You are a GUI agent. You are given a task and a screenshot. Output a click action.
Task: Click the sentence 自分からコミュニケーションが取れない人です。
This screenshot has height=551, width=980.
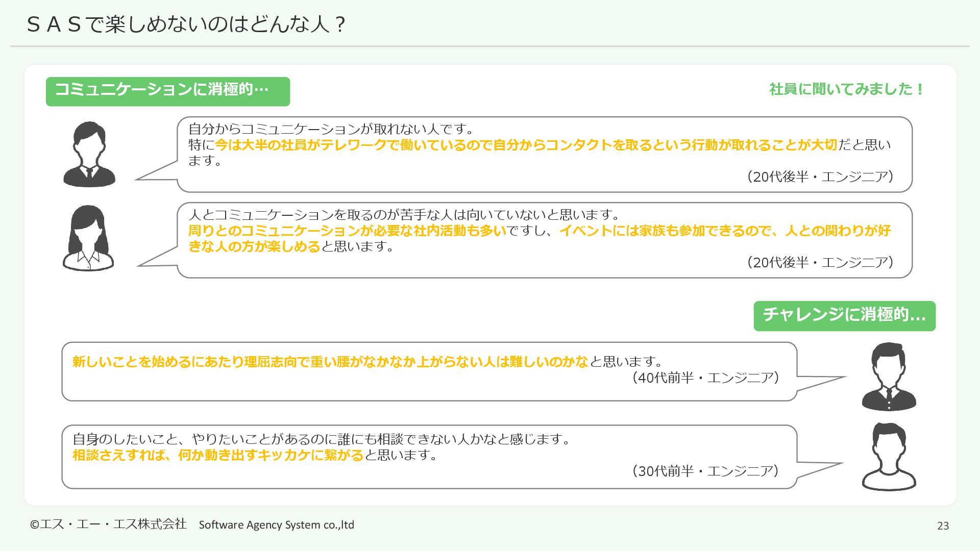point(332,129)
